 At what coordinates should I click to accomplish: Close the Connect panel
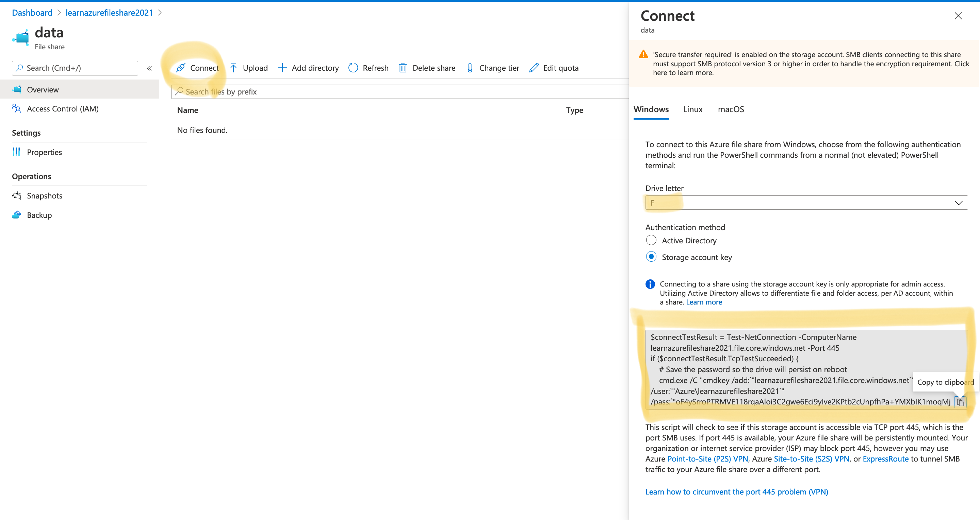pyautogui.click(x=958, y=16)
